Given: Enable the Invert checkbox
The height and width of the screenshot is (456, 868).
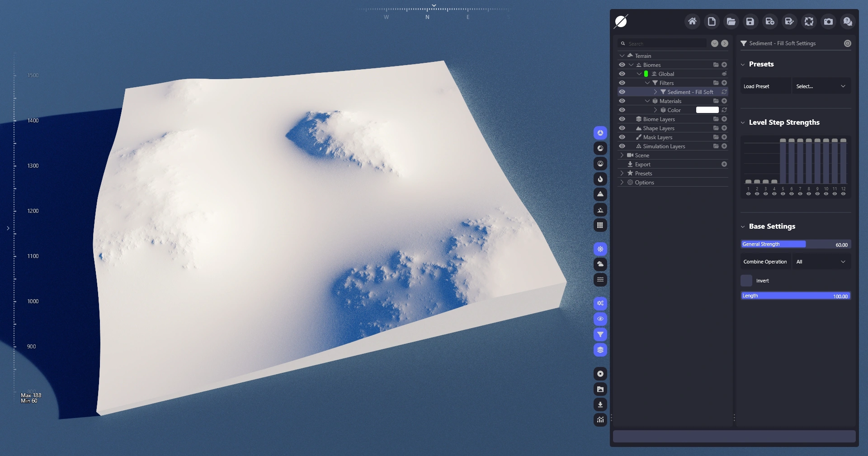Looking at the screenshot, I should pyautogui.click(x=746, y=281).
